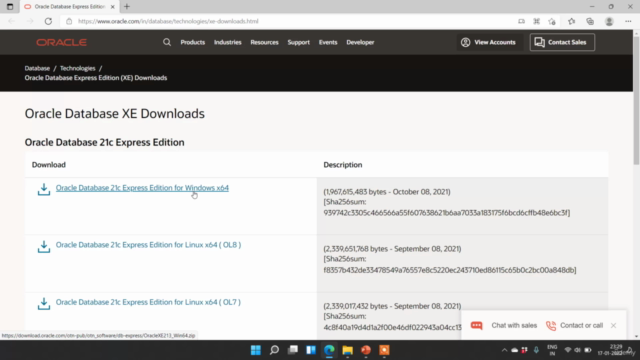Open the Products menu
This screenshot has height=360, width=640.
pyautogui.click(x=193, y=42)
